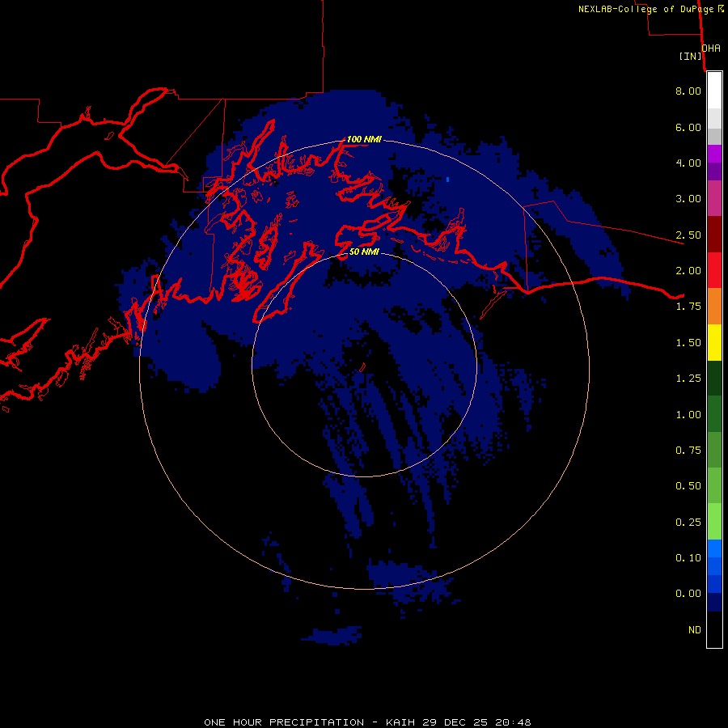Click the 1.75 legend value
This screenshot has height=728, width=728.
(688, 307)
